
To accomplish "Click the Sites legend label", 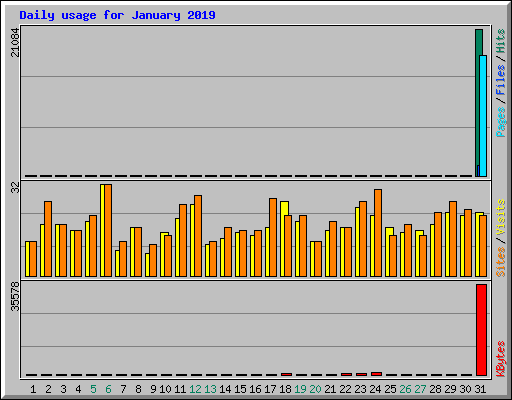I will [500, 262].
